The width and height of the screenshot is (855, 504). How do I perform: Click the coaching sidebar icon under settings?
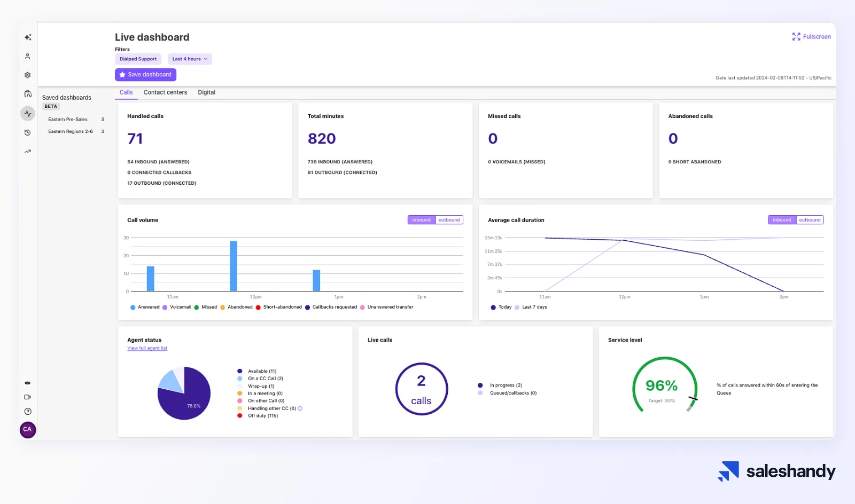tap(28, 94)
